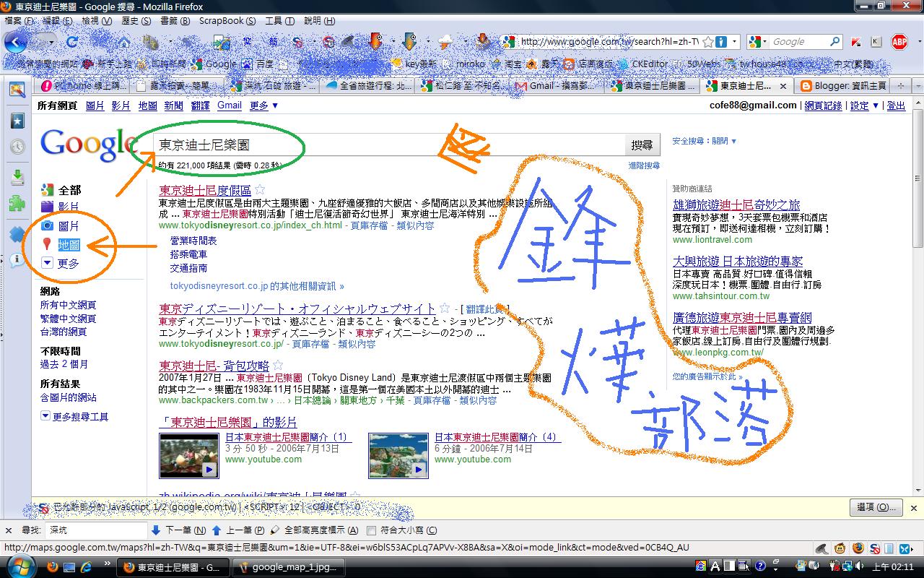The width and height of the screenshot is (924, 578).
Task: Tick the 符合大小寫 checkbox
Action: 372,530
